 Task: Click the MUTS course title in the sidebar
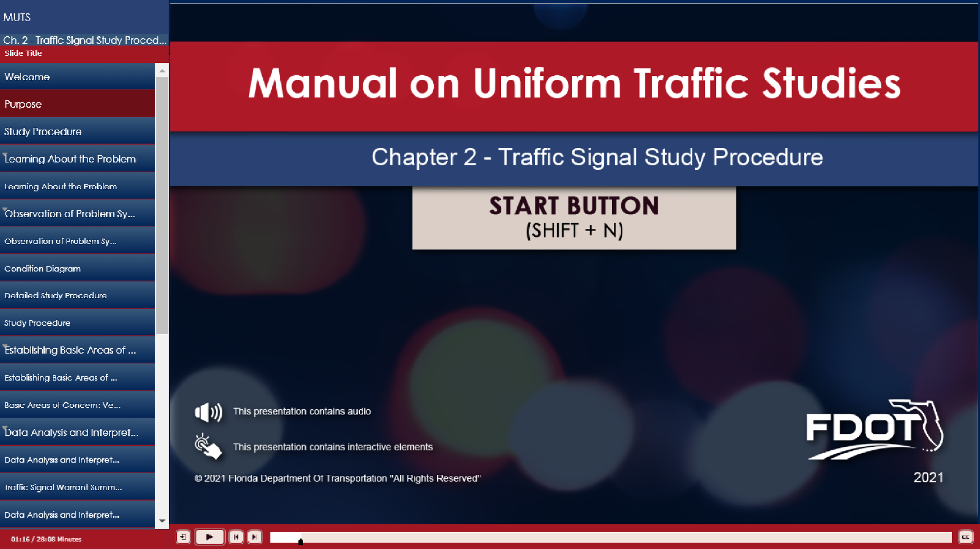[17, 17]
